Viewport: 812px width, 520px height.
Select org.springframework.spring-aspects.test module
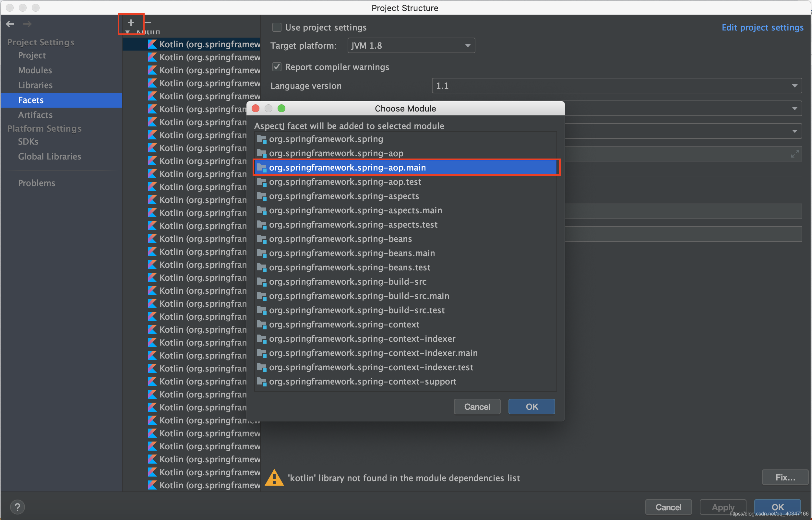click(405, 225)
